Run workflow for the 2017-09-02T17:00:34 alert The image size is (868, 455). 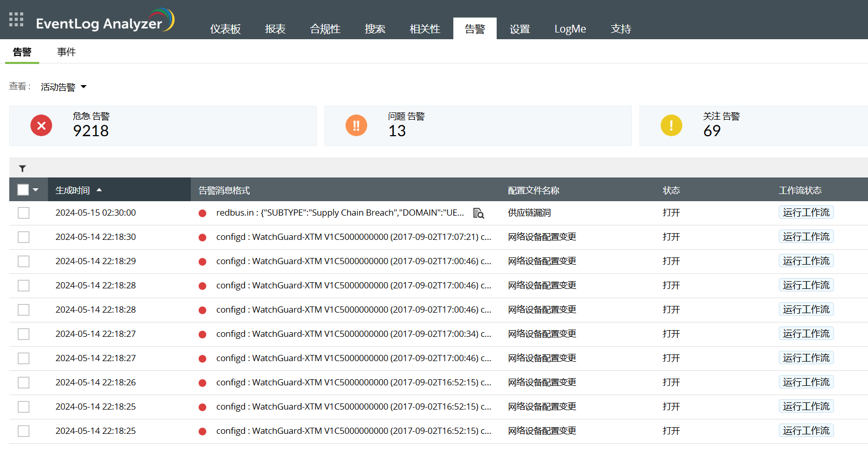[806, 334]
